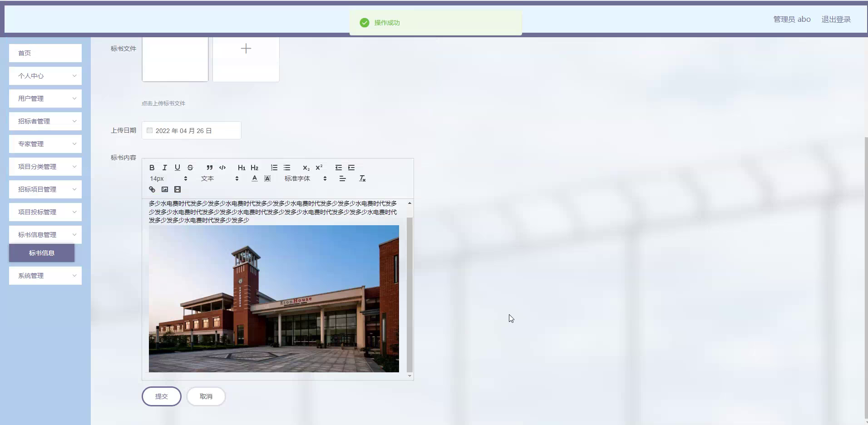The width and height of the screenshot is (868, 425).
Task: Apply superscript formatting
Action: click(x=319, y=168)
